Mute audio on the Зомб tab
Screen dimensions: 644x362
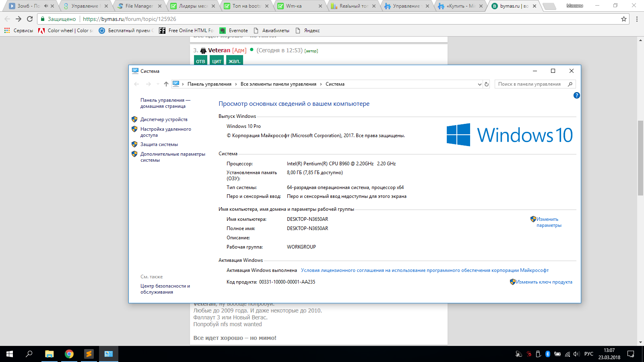(x=46, y=6)
